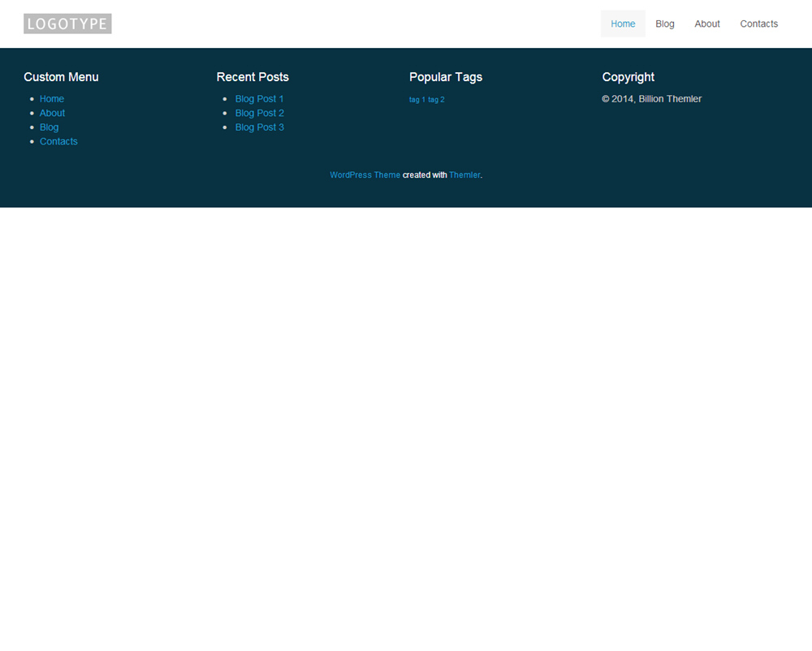
Task: Follow the Contacts link under Custom Menu
Action: click(x=58, y=141)
